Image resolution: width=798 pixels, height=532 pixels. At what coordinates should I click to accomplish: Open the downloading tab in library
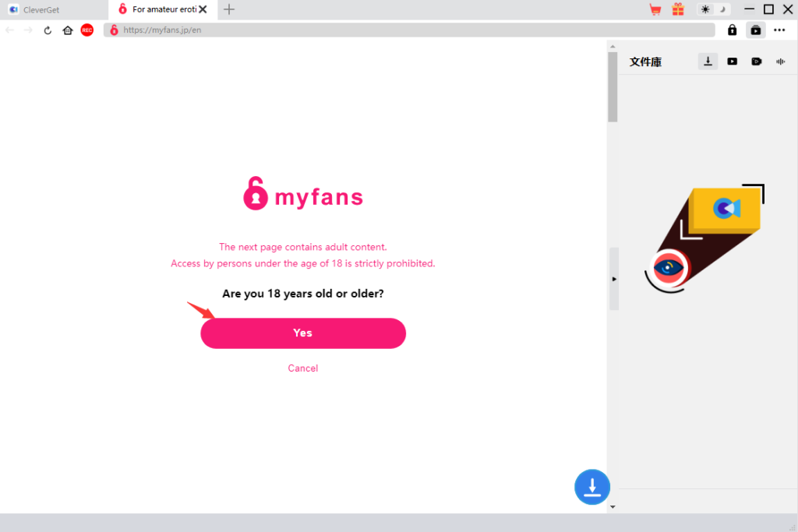(x=708, y=62)
